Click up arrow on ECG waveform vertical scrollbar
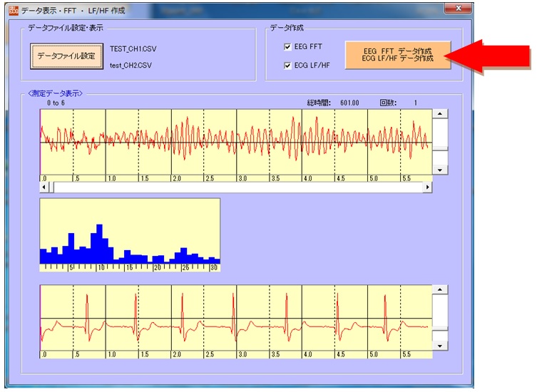 pyautogui.click(x=440, y=290)
